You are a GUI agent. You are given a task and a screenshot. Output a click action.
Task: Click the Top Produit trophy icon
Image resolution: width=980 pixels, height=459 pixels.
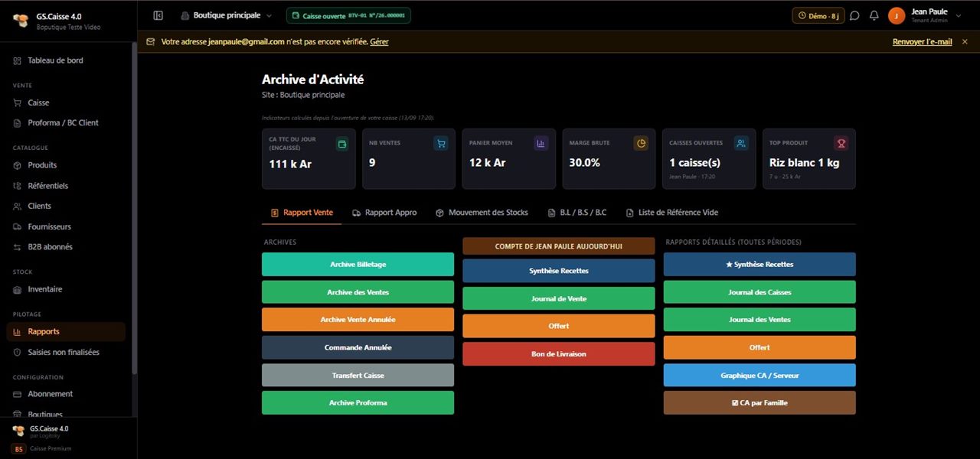841,143
